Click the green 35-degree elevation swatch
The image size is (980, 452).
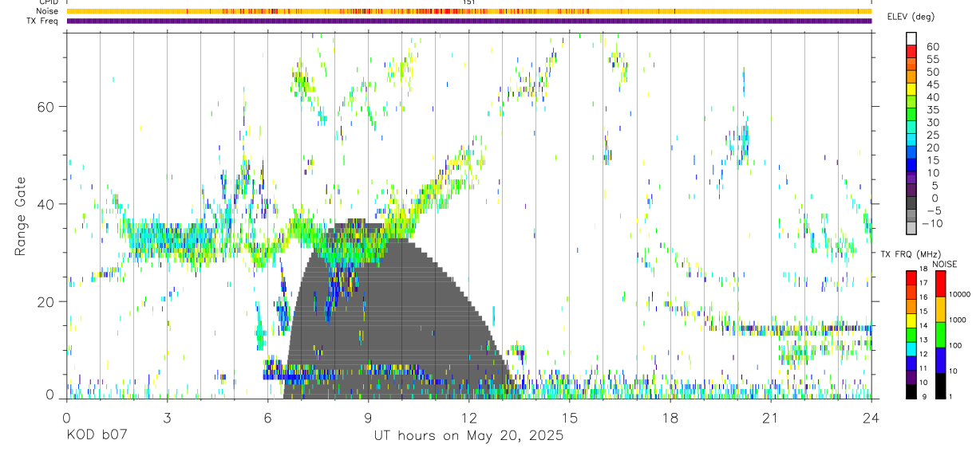(911, 116)
